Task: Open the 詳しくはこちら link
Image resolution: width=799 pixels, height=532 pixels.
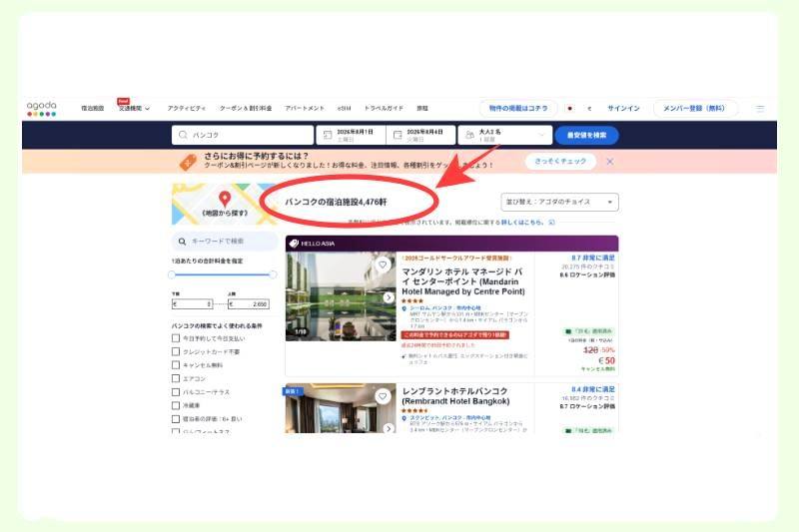Action: click(521, 223)
